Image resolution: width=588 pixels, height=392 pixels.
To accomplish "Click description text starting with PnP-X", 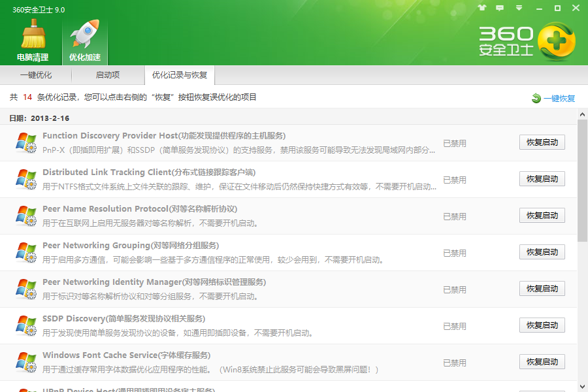I will point(238,150).
